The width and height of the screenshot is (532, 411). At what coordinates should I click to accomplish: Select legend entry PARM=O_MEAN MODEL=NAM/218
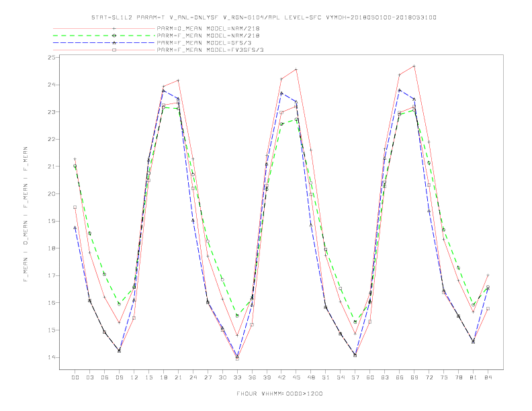click(x=208, y=28)
